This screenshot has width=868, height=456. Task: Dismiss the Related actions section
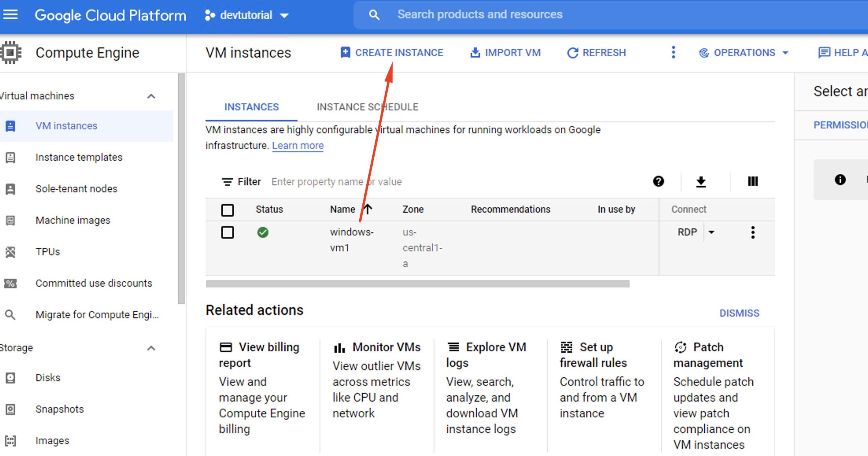click(739, 313)
